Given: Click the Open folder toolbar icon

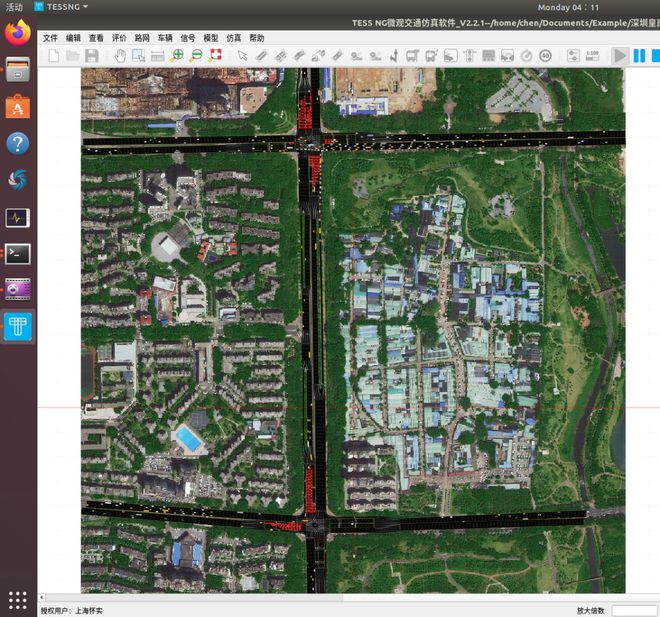Looking at the screenshot, I should pyautogui.click(x=73, y=56).
